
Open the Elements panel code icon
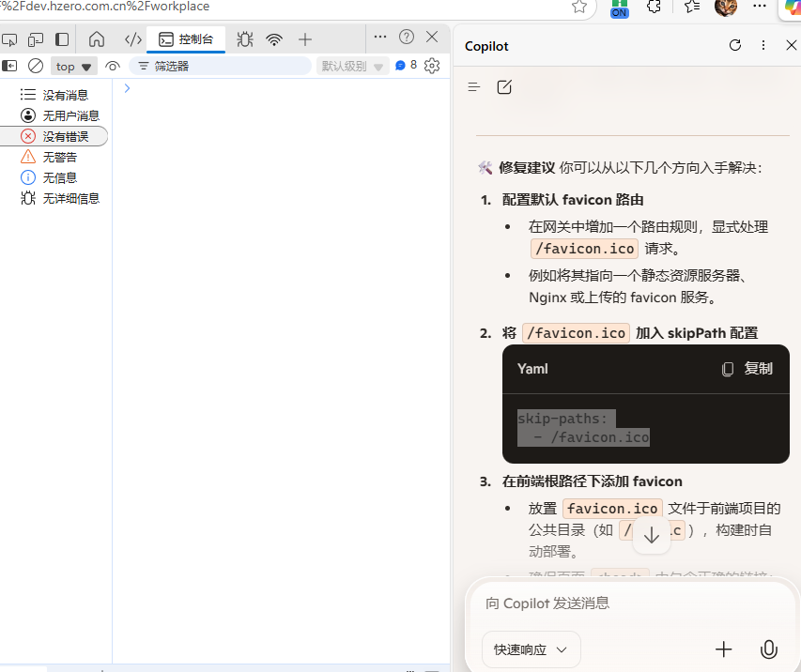(x=132, y=39)
